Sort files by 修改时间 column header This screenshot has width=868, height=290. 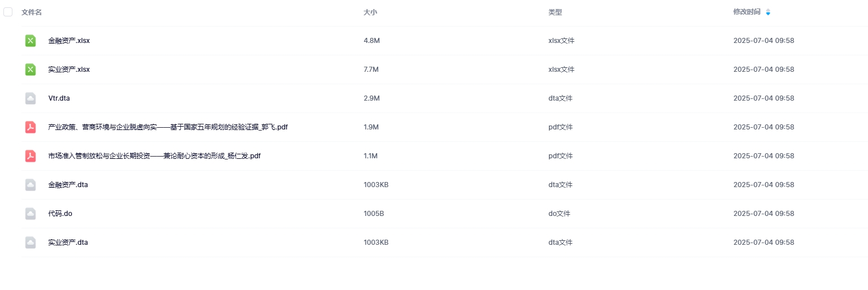pos(747,12)
